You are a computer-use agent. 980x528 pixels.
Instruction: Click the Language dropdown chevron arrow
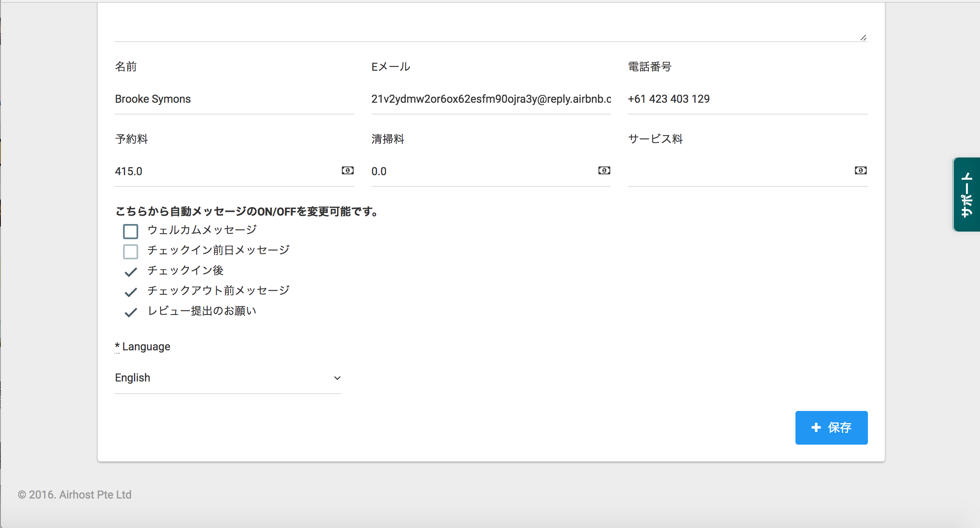point(337,378)
